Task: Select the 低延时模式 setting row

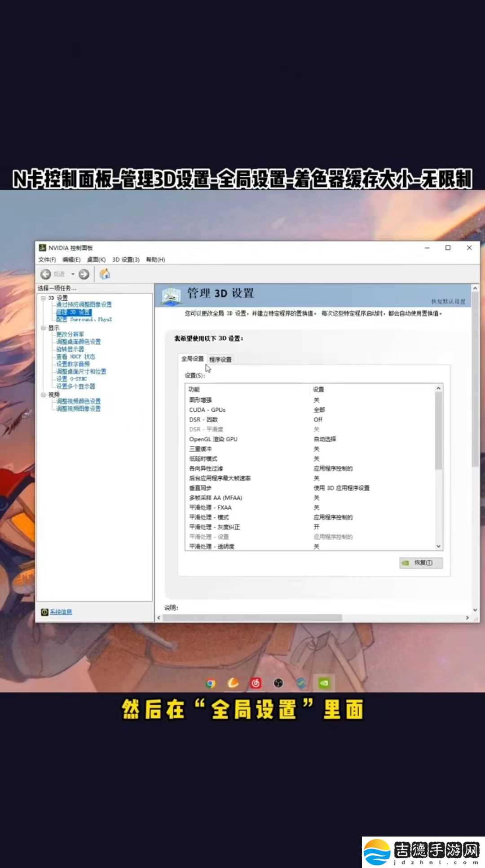Action: pyautogui.click(x=310, y=459)
